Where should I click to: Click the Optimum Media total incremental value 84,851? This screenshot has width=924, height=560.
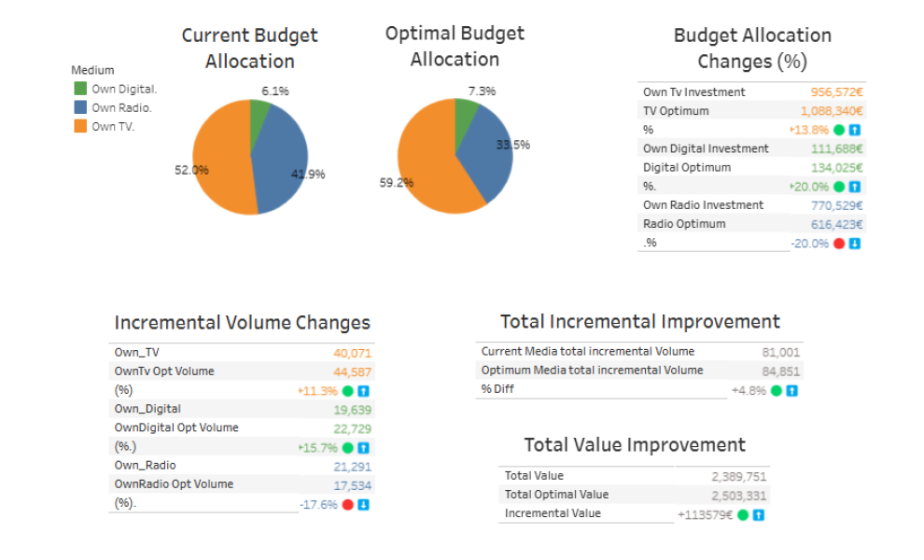point(781,371)
